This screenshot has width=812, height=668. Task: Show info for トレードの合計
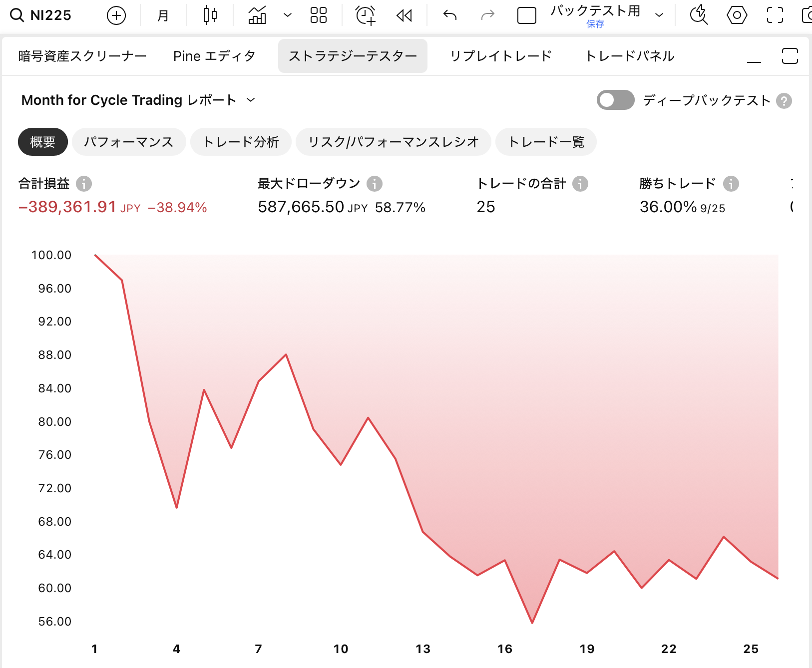pyautogui.click(x=580, y=184)
